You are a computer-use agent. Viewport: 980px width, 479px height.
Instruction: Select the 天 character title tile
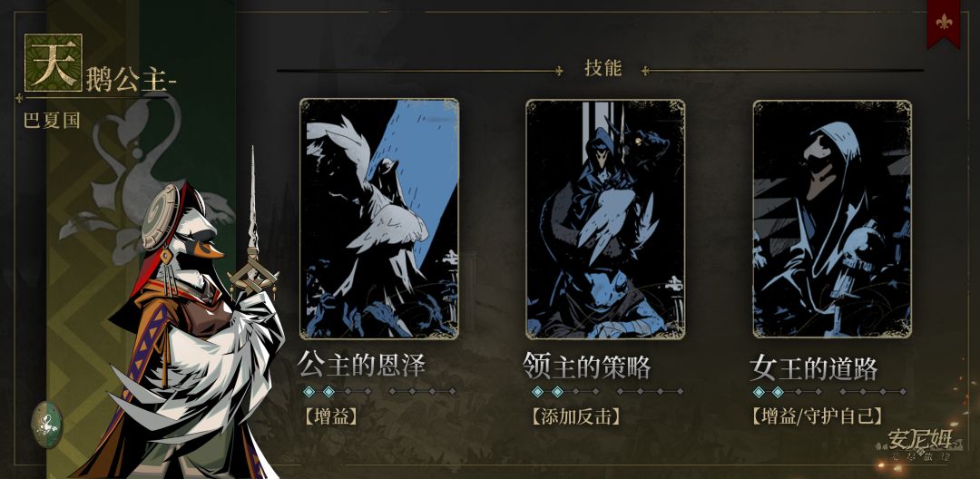click(54, 63)
